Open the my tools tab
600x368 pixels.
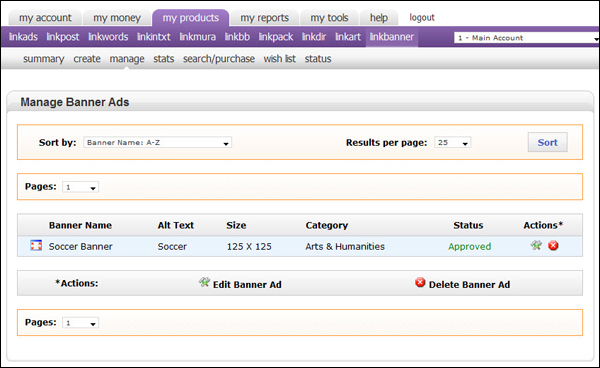click(329, 18)
